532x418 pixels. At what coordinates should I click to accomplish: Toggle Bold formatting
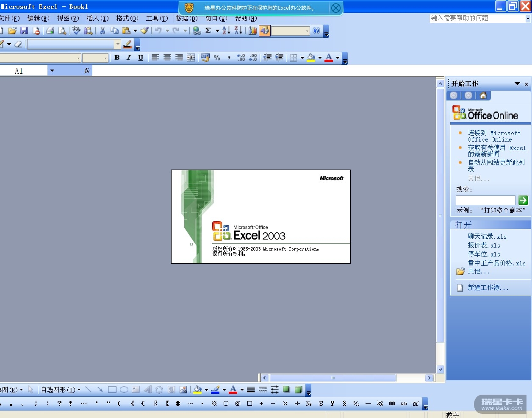click(x=117, y=58)
